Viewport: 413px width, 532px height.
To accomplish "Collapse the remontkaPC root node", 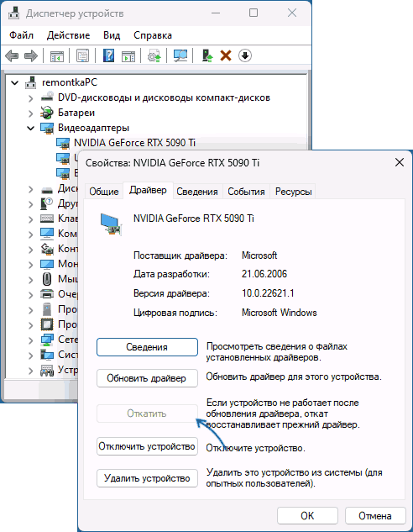I will pyautogui.click(x=14, y=82).
